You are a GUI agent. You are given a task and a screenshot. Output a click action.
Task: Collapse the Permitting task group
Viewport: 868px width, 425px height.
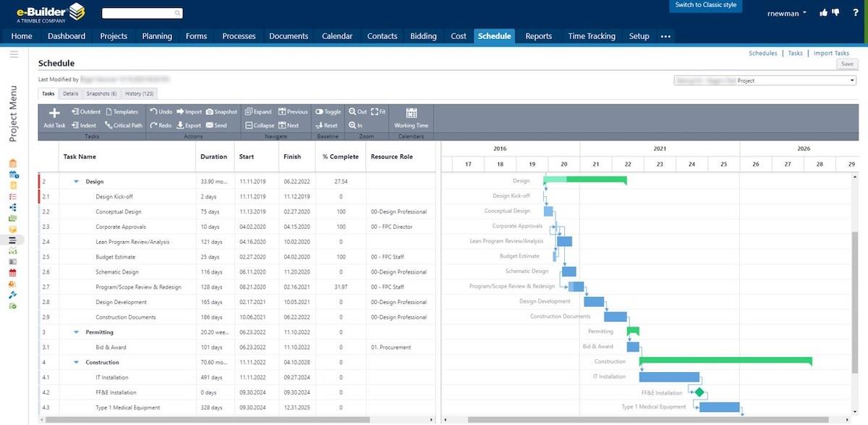pyautogui.click(x=76, y=332)
